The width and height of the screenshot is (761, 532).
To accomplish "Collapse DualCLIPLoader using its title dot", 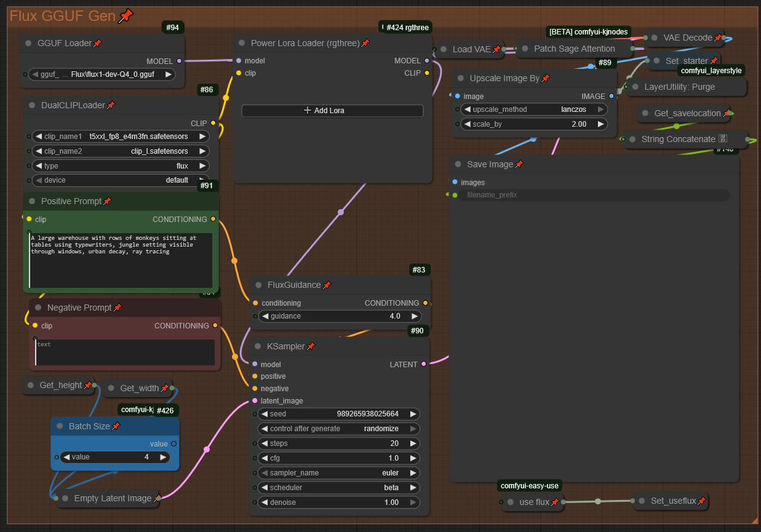I will 33,105.
